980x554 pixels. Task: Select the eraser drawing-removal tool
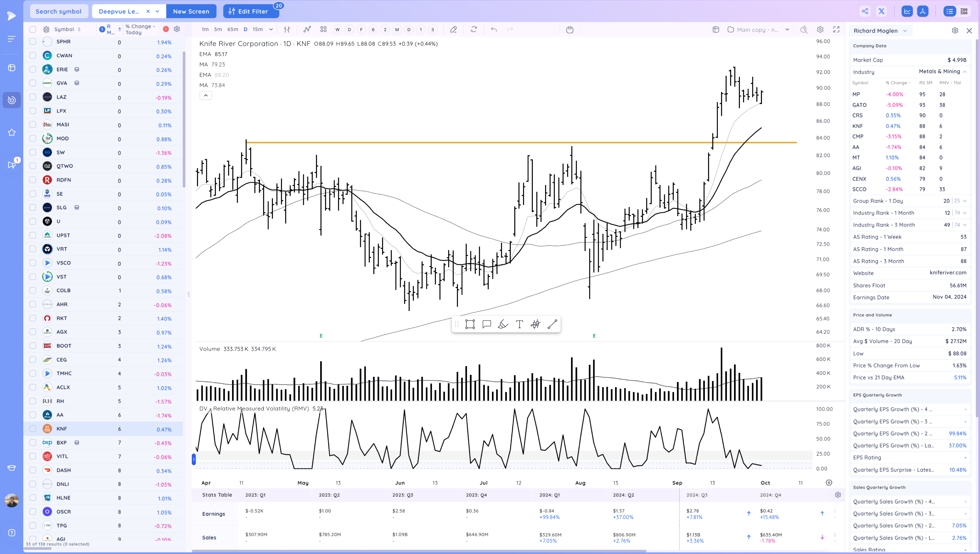(x=453, y=29)
